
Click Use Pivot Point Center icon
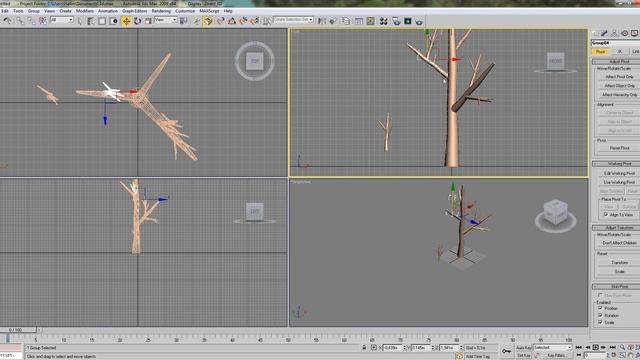184,20
